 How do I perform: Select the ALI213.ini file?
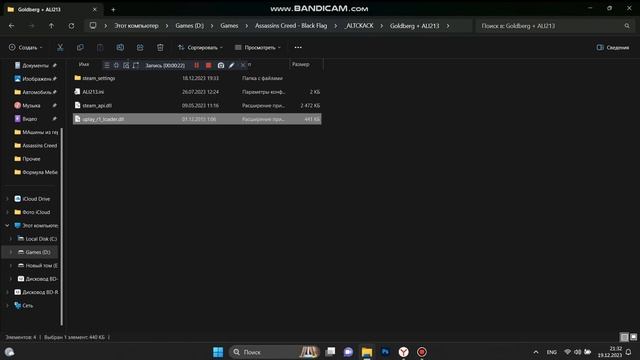click(x=197, y=92)
